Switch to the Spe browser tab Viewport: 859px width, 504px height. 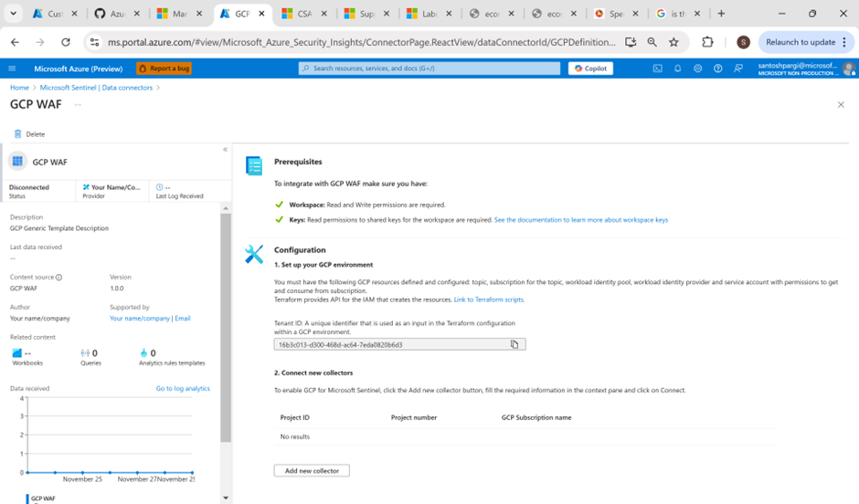tap(614, 14)
